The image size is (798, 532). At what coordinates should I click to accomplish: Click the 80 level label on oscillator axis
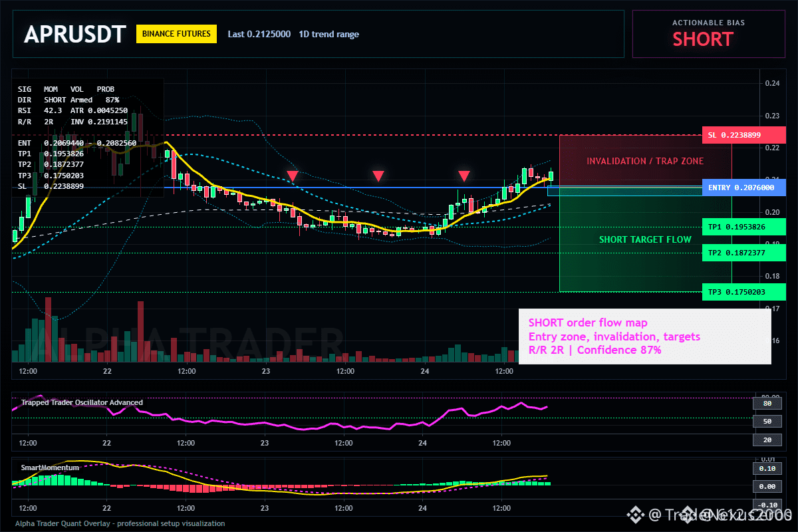767,403
